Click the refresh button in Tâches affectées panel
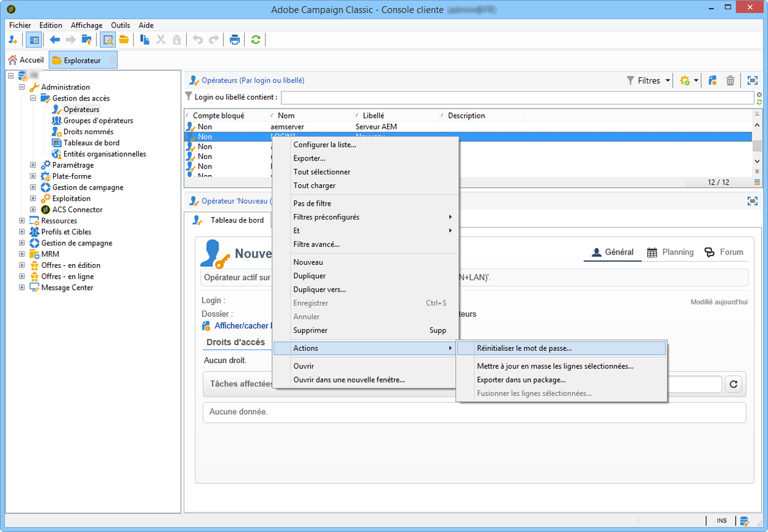This screenshot has width=768, height=532. [x=733, y=384]
